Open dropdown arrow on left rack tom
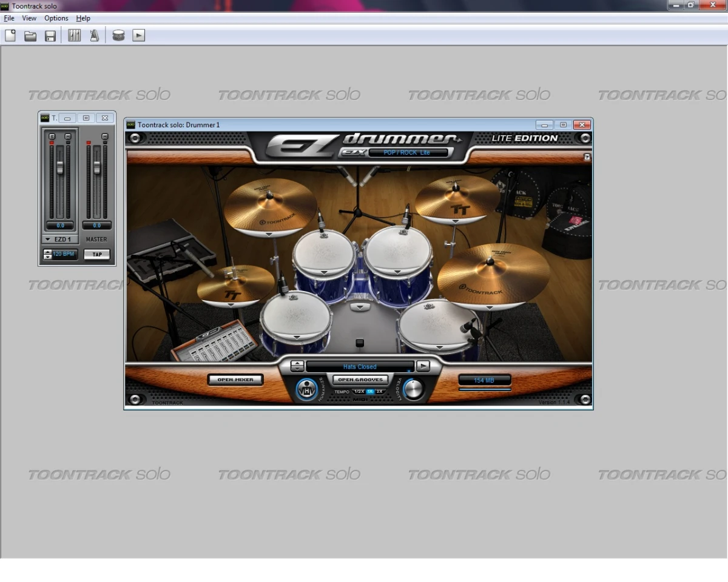 click(x=324, y=273)
